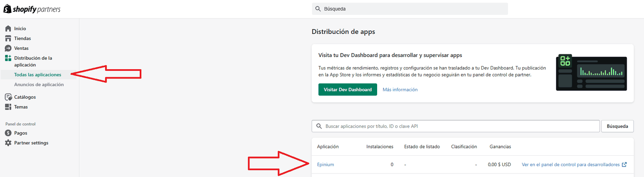Click Ver en el panel de control para desarrolladores
The image size is (644, 177).
[x=571, y=165]
